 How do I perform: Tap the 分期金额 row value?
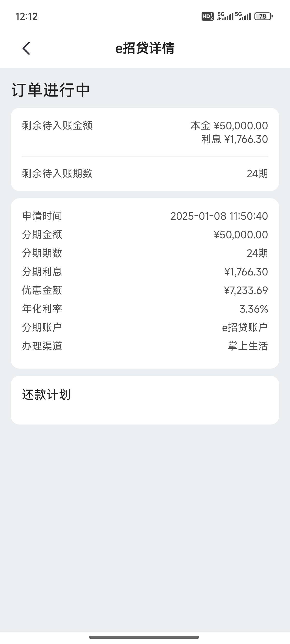point(241,234)
